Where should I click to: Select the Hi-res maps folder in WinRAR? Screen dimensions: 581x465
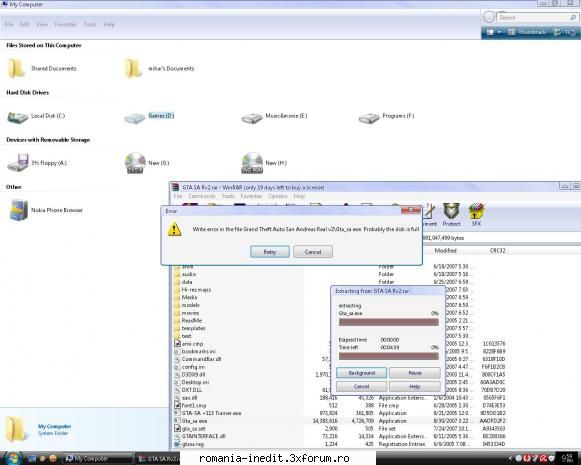point(196,290)
